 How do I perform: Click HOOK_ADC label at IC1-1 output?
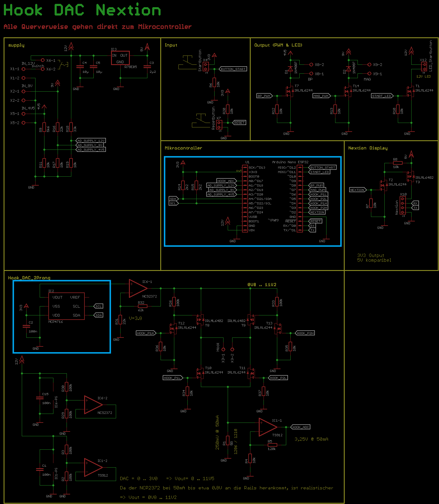click(301, 427)
